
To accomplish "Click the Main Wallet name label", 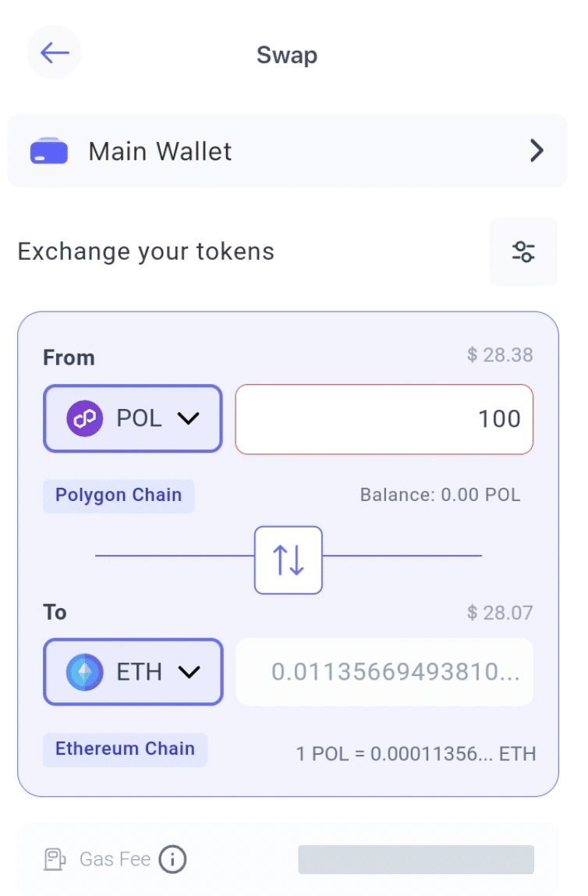I will [160, 151].
